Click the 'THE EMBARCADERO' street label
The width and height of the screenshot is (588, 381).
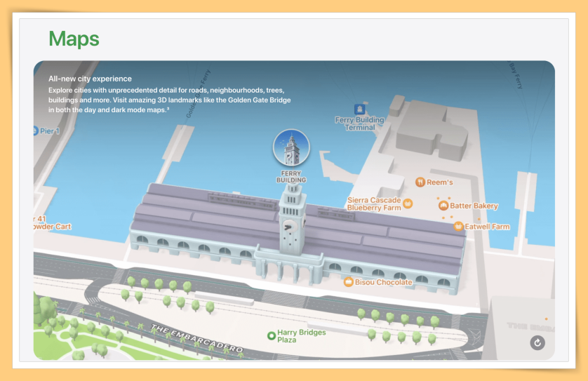point(197,338)
